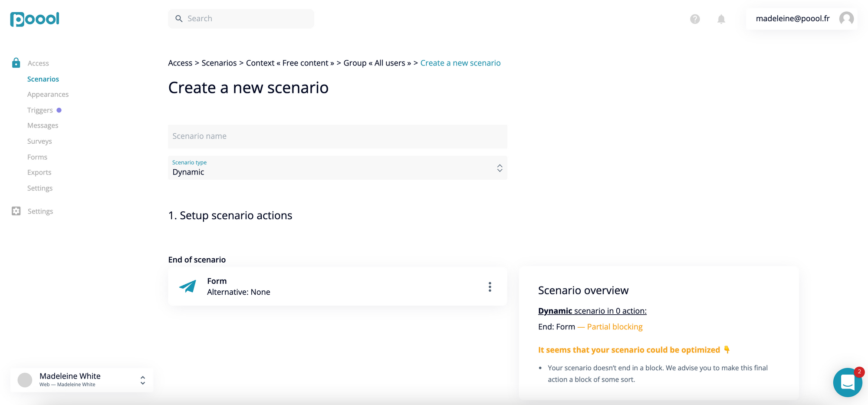The height and width of the screenshot is (405, 868).
Task: Click the Scenarios breadcrumb link
Action: pyautogui.click(x=219, y=63)
